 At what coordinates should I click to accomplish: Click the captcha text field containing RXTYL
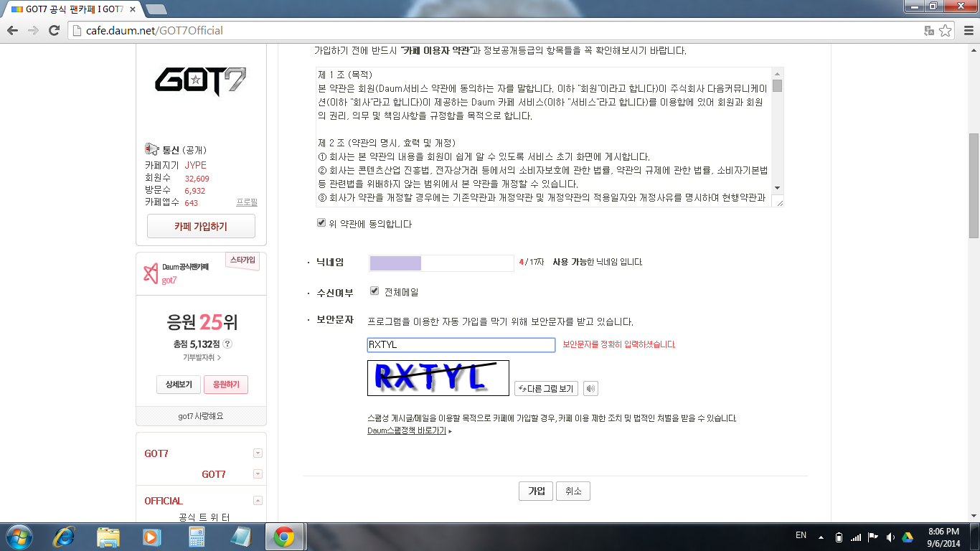(x=461, y=345)
